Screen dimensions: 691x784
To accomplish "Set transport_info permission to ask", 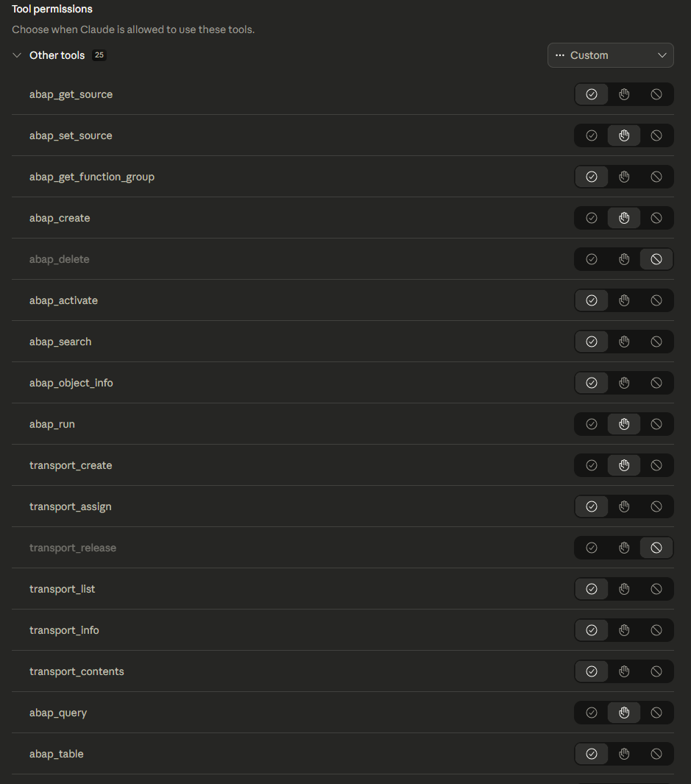I will coord(624,630).
